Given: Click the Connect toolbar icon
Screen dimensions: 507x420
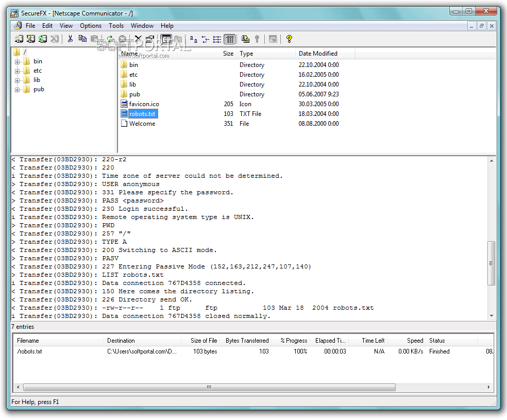Looking at the screenshot, I should point(19,39).
